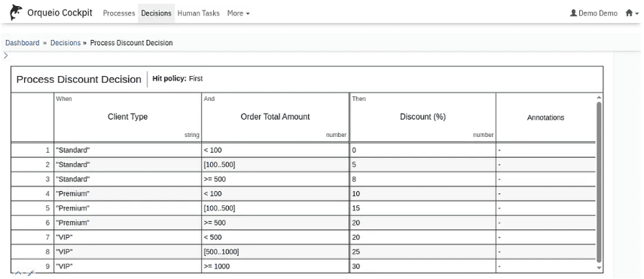This screenshot has height=279, width=644.
Task: Select rule 6 "Premium" client cell
Action: coord(127,223)
